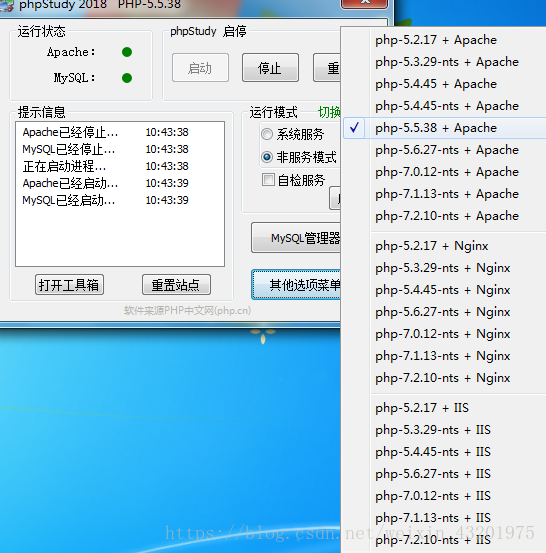Screen dimensions: 546x553
Task: Open 其他选项菜单 button
Action: (296, 285)
